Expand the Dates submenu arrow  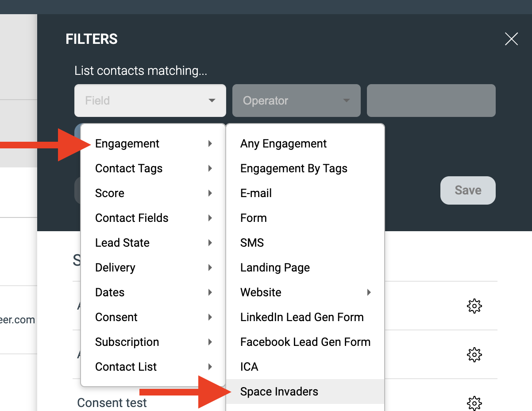pyautogui.click(x=210, y=292)
